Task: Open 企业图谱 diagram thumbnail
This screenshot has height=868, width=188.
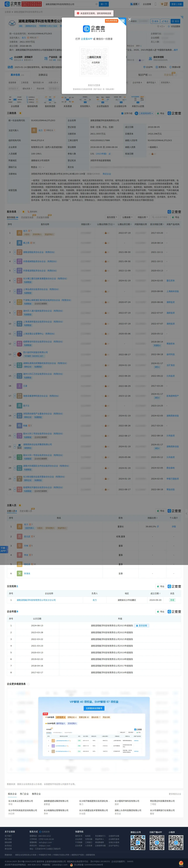Action: pos(15,101)
